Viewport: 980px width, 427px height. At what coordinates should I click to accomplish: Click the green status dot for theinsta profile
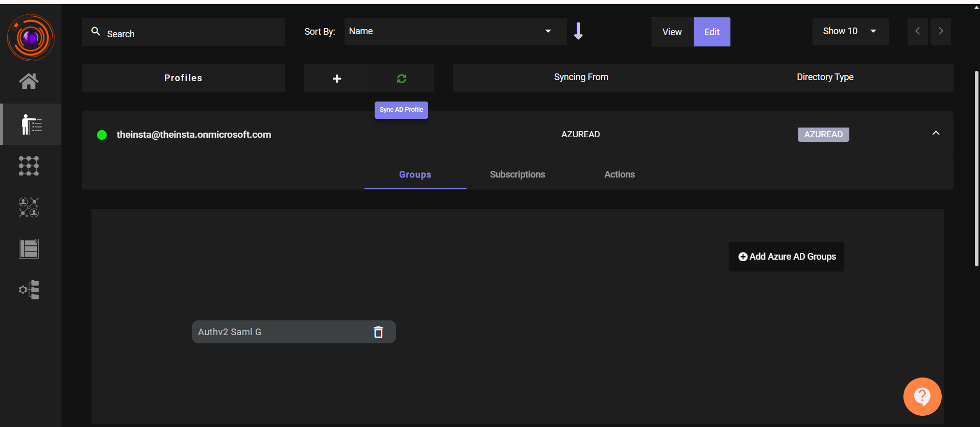[x=102, y=135]
